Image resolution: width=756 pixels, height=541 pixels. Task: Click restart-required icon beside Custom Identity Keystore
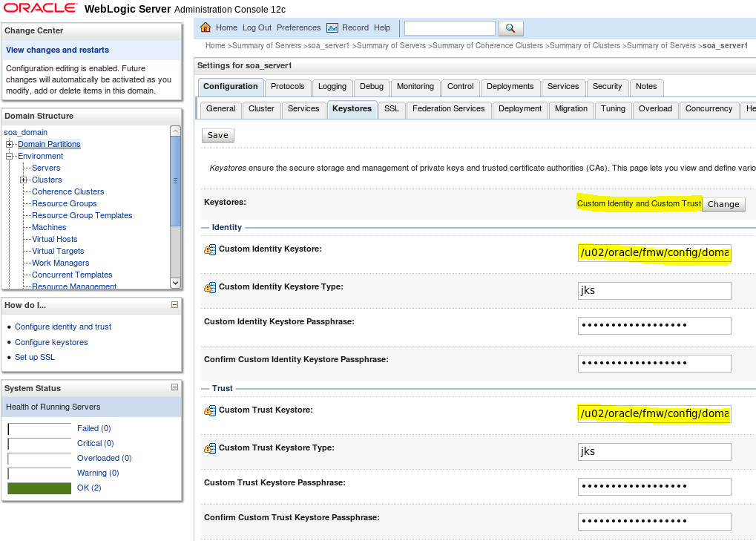click(210, 250)
